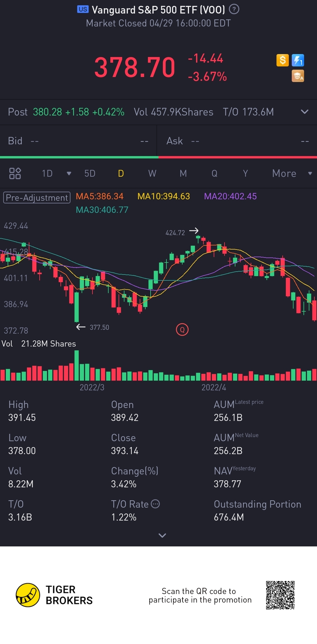Viewport: 317px width, 644px height.
Task: Switch chart to 5D timeframe
Action: 90,173
